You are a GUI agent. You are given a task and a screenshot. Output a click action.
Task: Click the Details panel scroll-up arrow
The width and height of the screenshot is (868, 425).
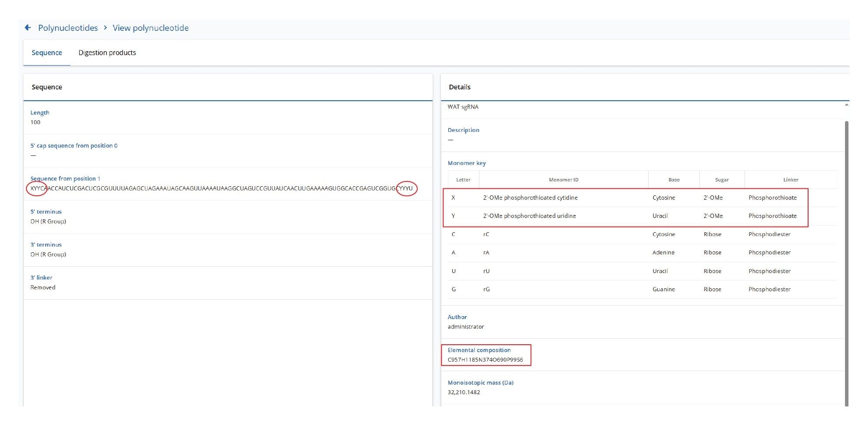click(846, 105)
